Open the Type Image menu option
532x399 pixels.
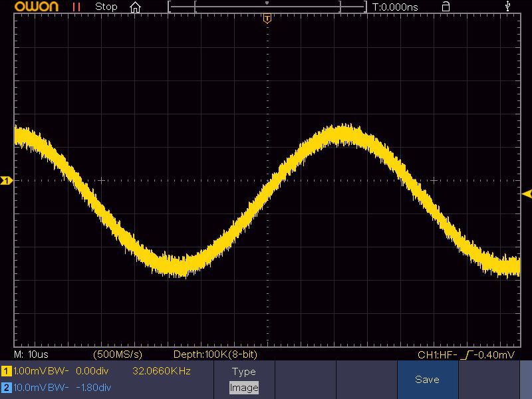[244, 380]
